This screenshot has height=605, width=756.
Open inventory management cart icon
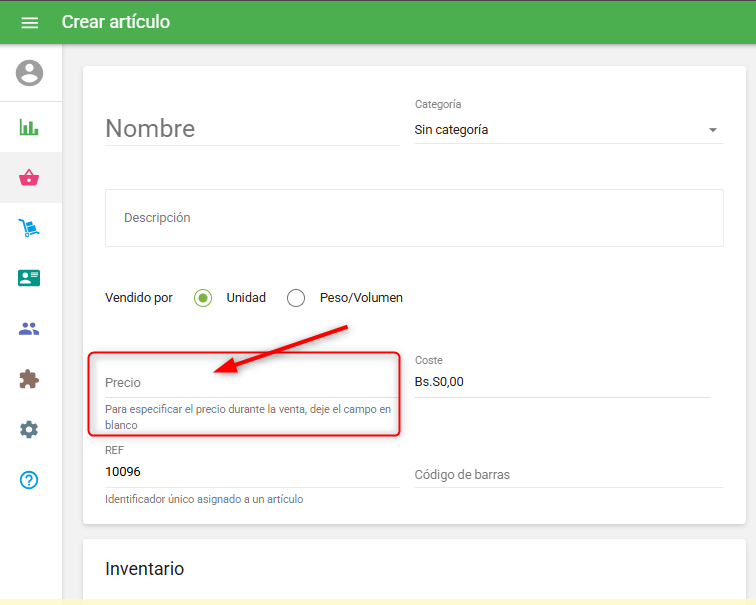click(x=29, y=228)
